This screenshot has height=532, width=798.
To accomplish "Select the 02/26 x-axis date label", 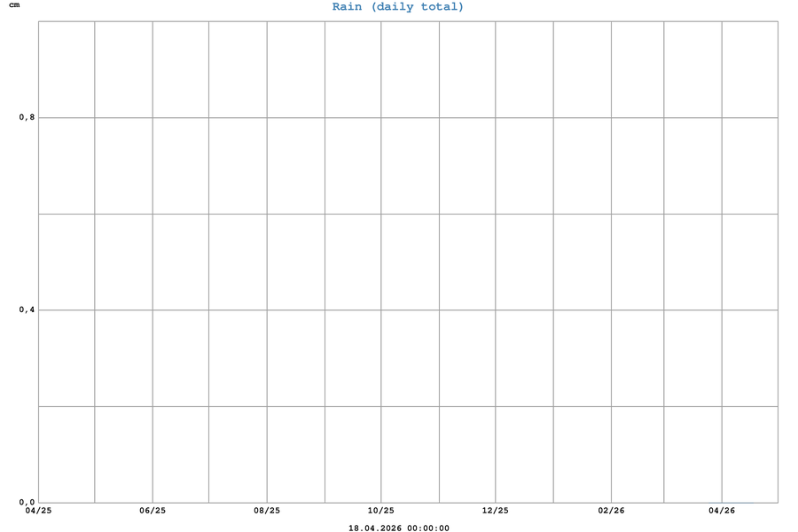I will pyautogui.click(x=611, y=511).
